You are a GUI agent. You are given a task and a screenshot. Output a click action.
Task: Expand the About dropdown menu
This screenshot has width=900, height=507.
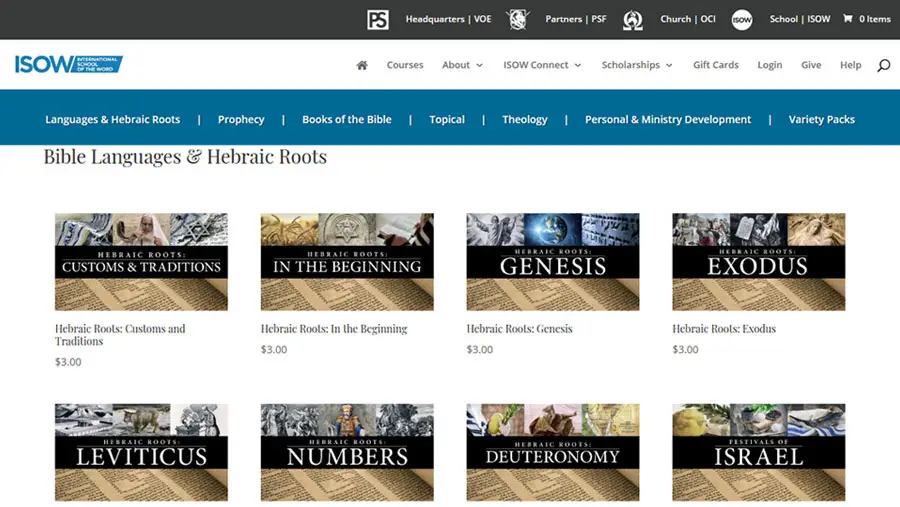coord(462,65)
